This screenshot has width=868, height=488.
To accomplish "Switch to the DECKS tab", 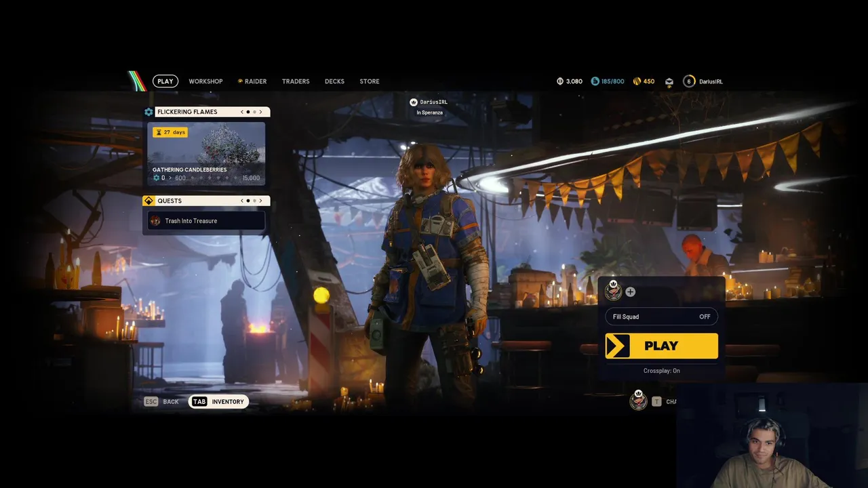I will (334, 81).
